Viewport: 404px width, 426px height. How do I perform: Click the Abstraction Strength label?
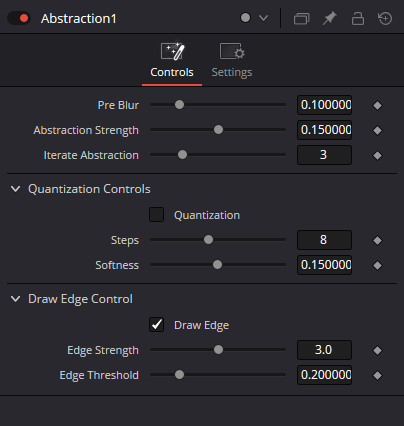86,130
